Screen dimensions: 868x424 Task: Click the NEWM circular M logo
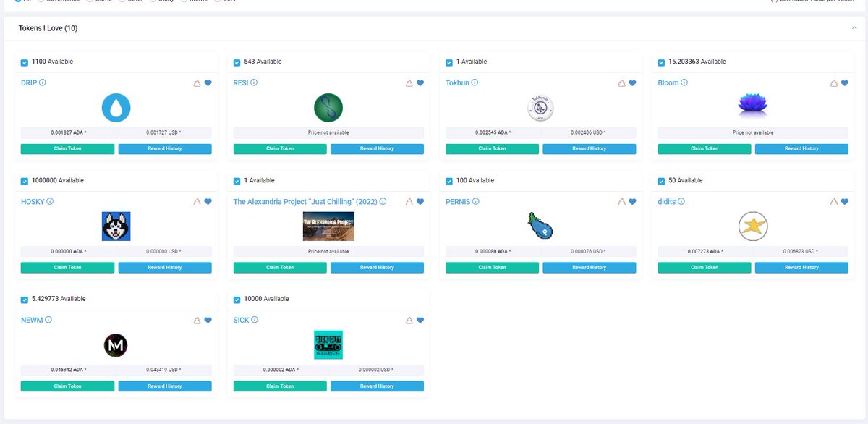point(116,345)
